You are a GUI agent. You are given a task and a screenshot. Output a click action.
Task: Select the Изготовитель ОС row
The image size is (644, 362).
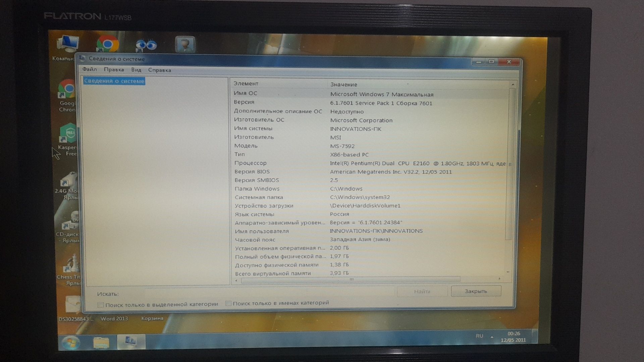[x=371, y=120]
